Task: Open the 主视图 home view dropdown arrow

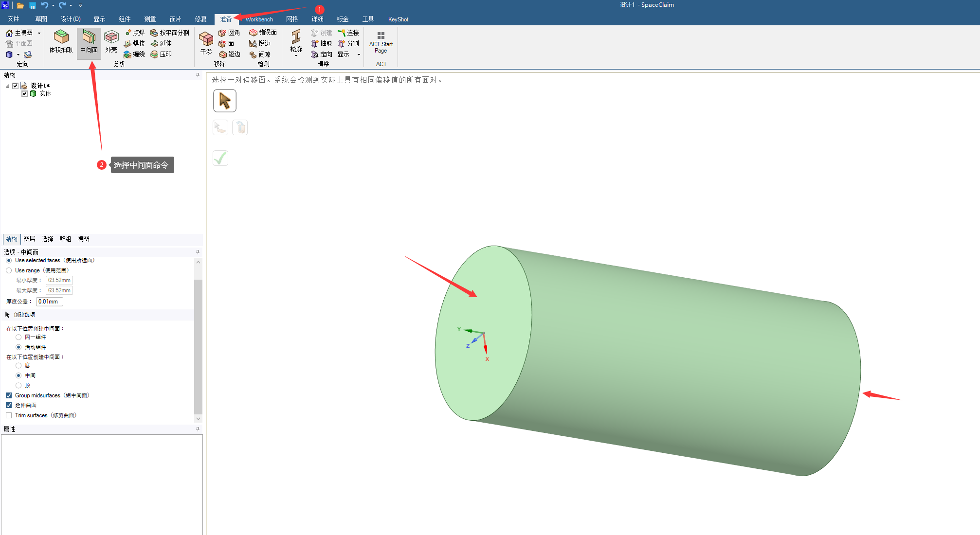Action: 39,33
